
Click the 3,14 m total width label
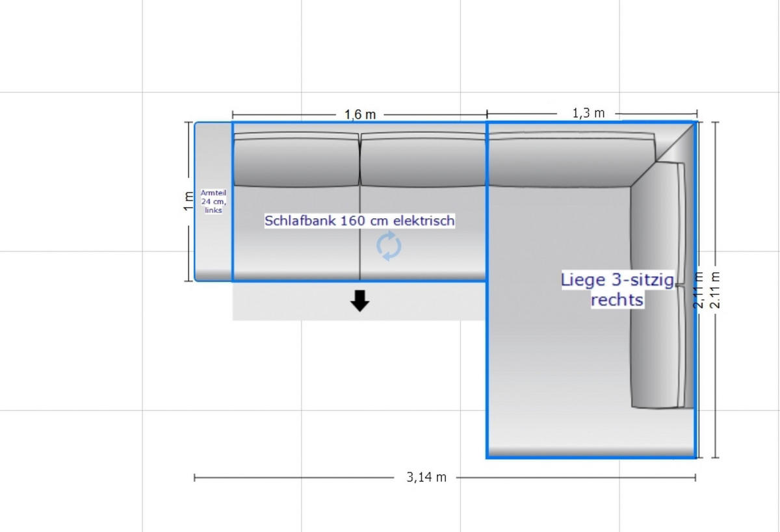tap(426, 477)
